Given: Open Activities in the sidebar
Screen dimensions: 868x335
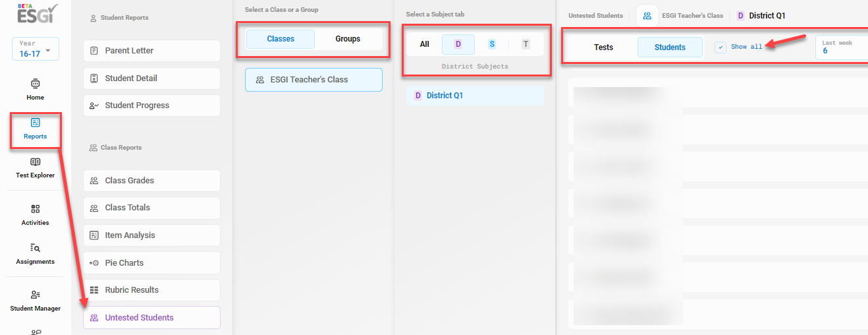Looking at the screenshot, I should coord(36,216).
